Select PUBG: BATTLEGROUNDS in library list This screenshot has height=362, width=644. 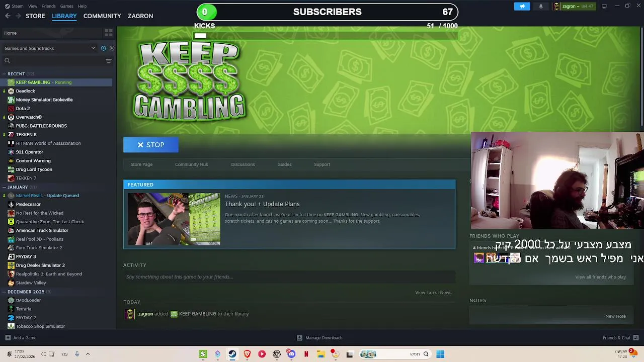41,126
